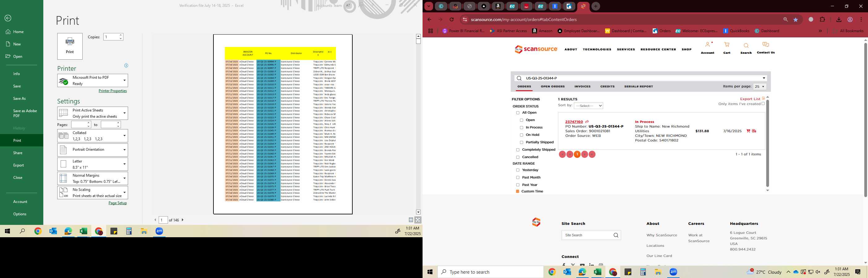Open Chrome extensions puzzle icon
This screenshot has height=278, width=868.
click(x=822, y=19)
